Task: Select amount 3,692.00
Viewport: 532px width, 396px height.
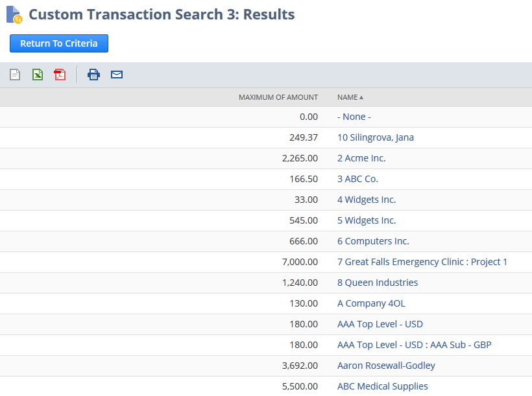Action: (300, 366)
